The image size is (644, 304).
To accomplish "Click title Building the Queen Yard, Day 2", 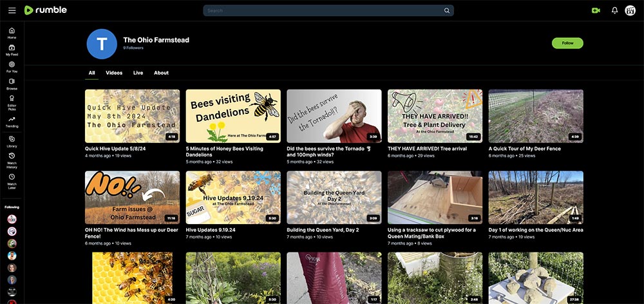I will point(323,230).
